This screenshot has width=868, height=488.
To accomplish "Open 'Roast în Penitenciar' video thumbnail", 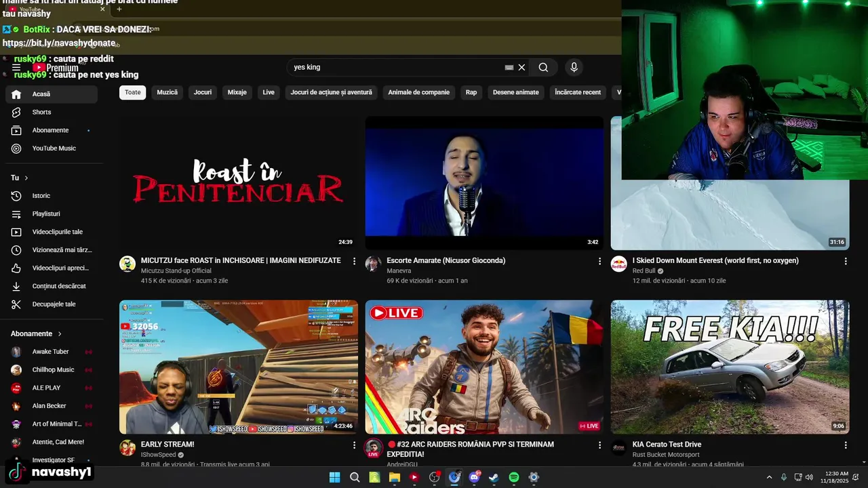I will pos(239,183).
